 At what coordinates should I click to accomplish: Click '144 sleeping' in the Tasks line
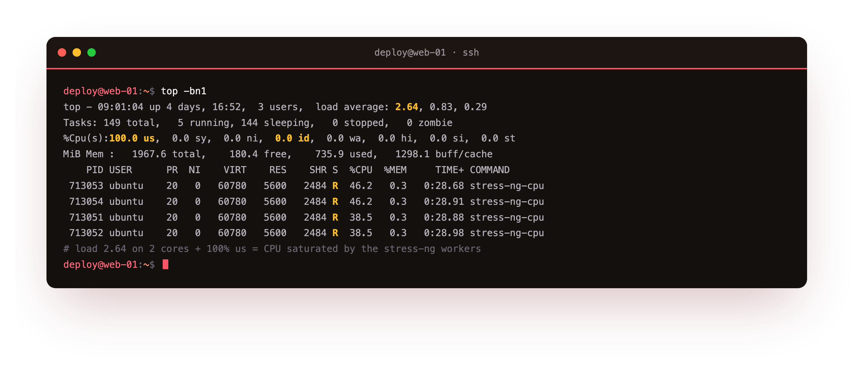(x=275, y=123)
